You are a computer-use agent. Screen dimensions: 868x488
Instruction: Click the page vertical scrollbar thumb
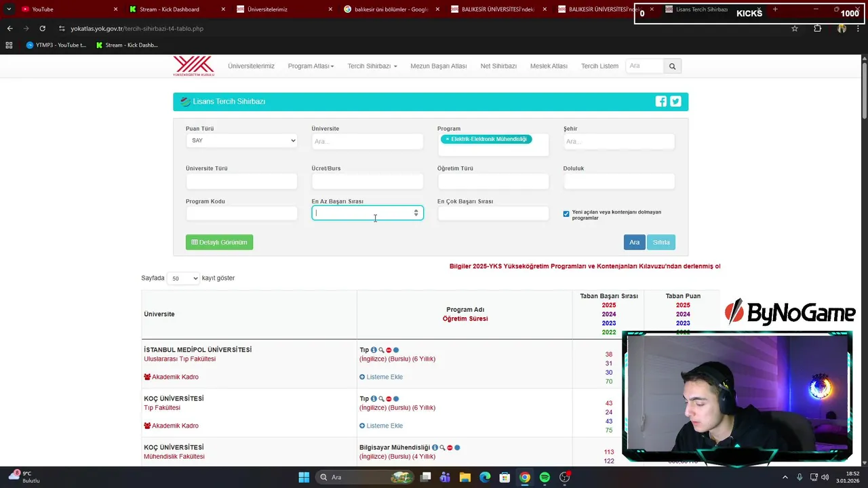coord(864,91)
